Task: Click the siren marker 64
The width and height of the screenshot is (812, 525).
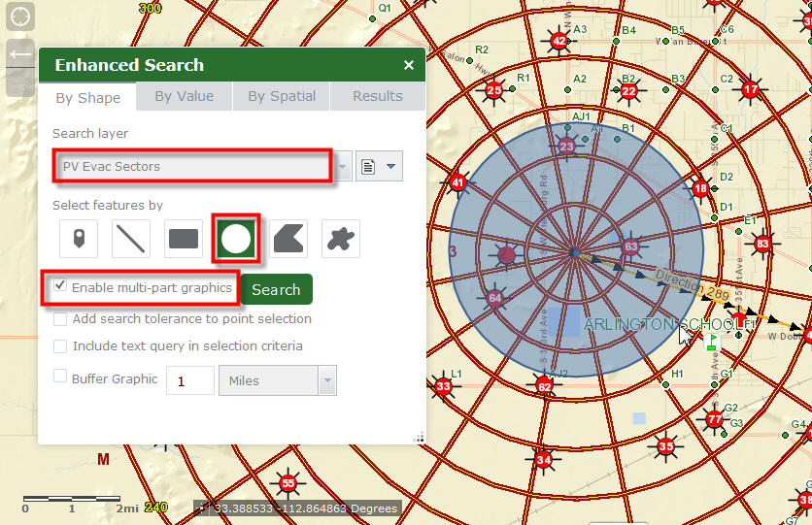Action: point(495,298)
